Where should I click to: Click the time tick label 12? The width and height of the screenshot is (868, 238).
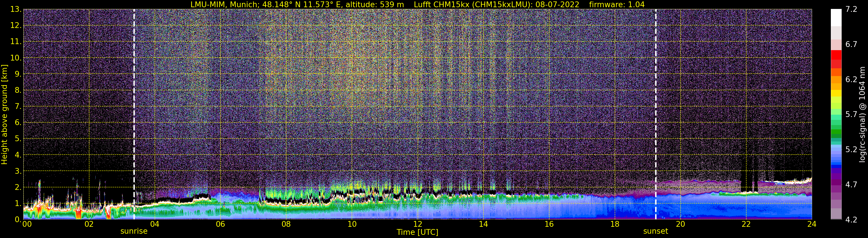pos(417,224)
